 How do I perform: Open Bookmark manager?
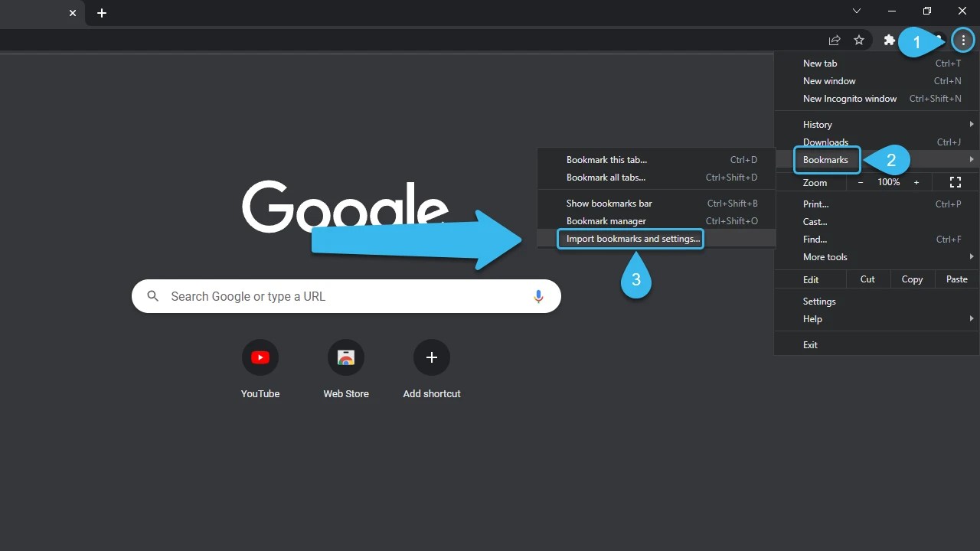tap(606, 220)
